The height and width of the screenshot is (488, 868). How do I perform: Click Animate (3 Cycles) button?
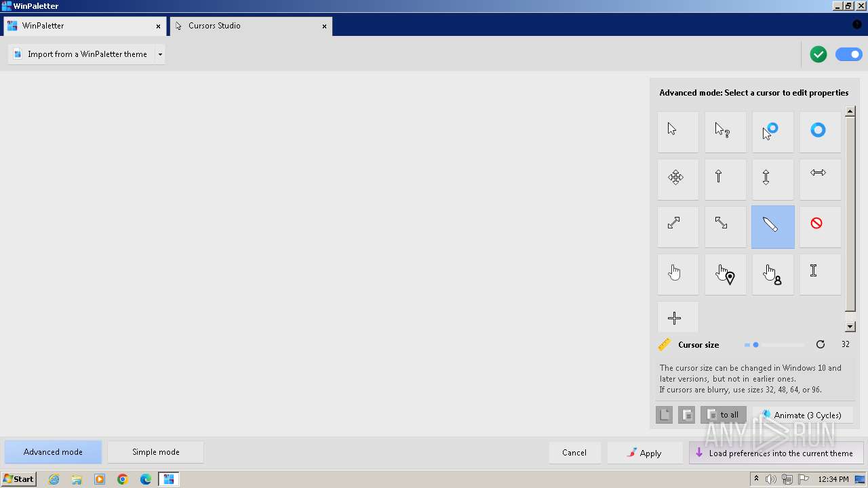tap(803, 415)
